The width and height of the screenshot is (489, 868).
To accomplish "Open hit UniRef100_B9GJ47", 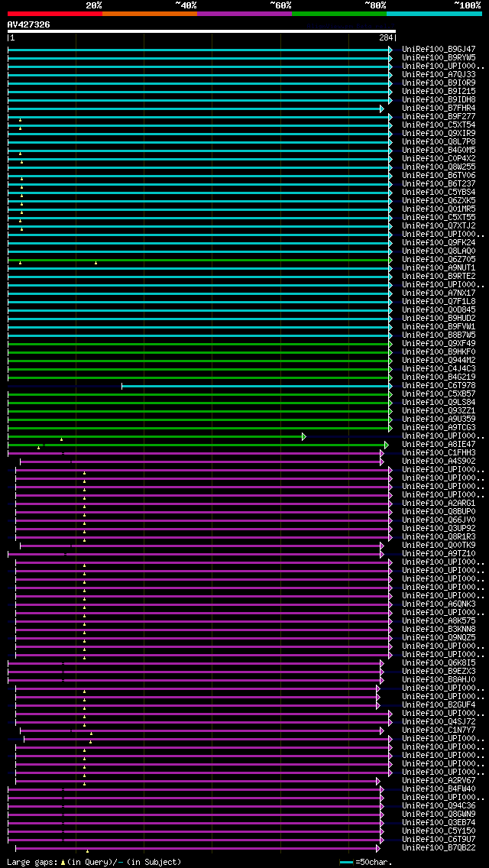I will tap(439, 49).
